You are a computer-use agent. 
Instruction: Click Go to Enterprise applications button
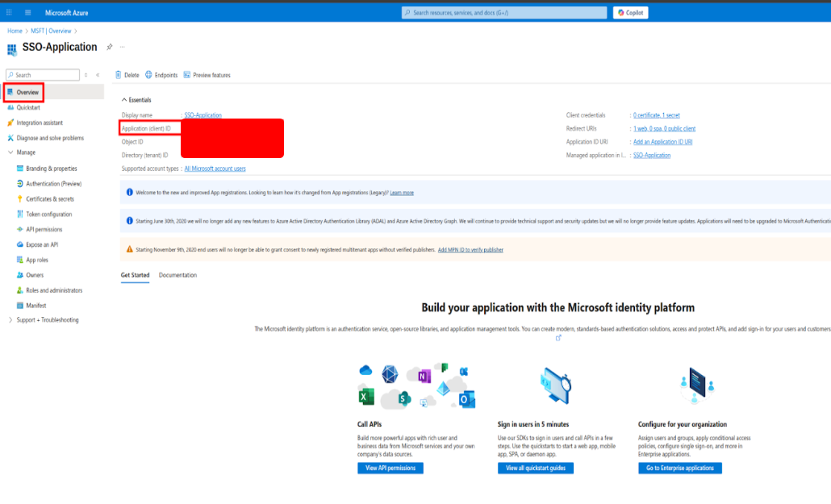pyautogui.click(x=680, y=468)
